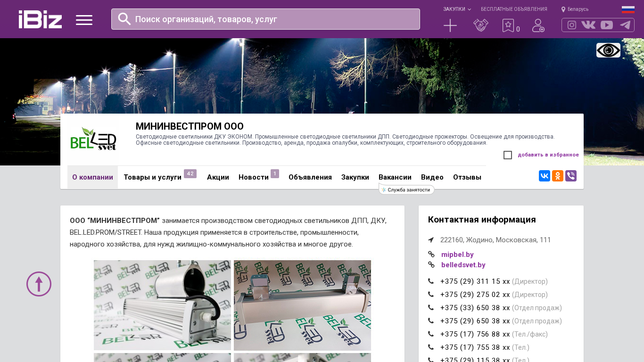Click the Служба занятости badge
Image resolution: width=644 pixels, height=362 pixels.
click(x=406, y=190)
